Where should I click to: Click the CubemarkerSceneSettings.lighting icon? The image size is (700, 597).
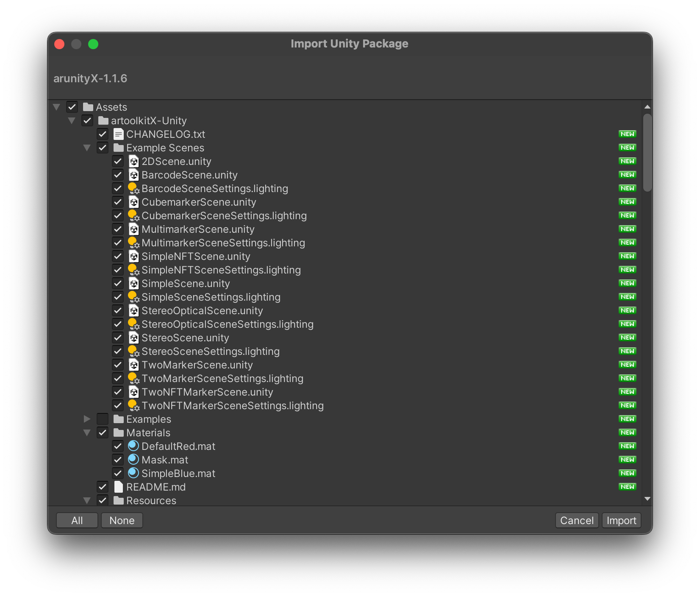(x=134, y=215)
